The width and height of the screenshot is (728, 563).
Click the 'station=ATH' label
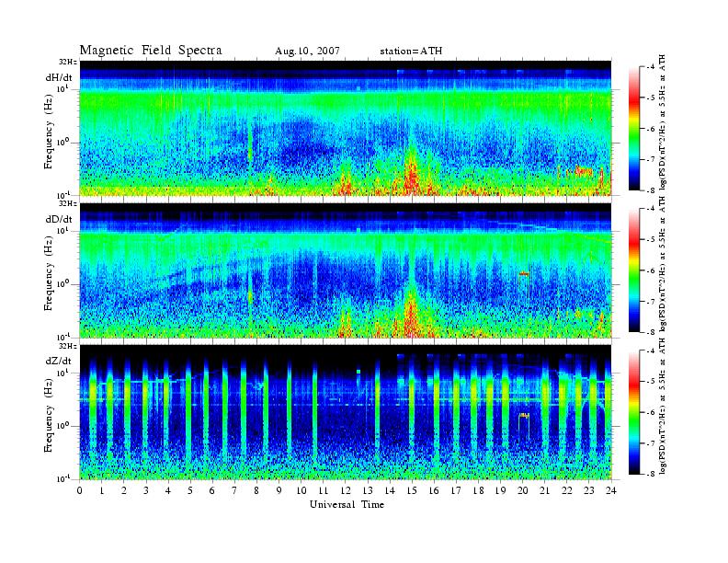click(411, 52)
